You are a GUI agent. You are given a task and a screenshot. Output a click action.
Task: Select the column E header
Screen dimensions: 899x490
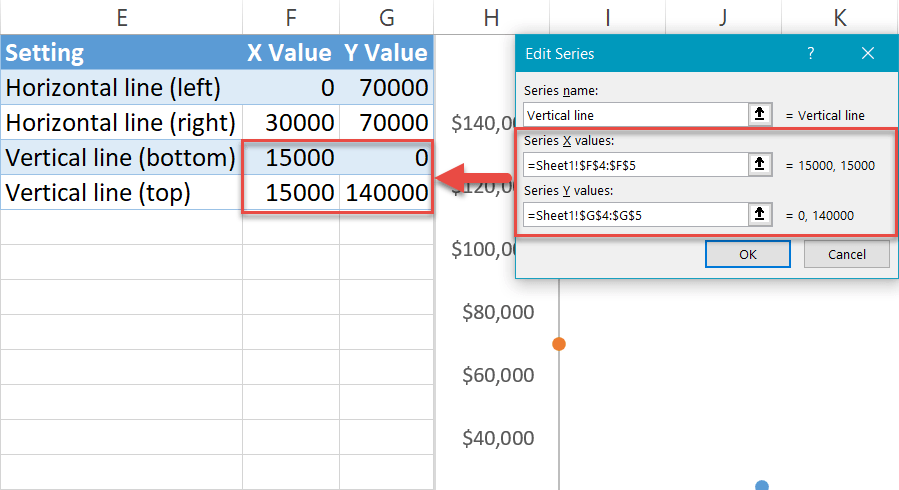pyautogui.click(x=121, y=16)
